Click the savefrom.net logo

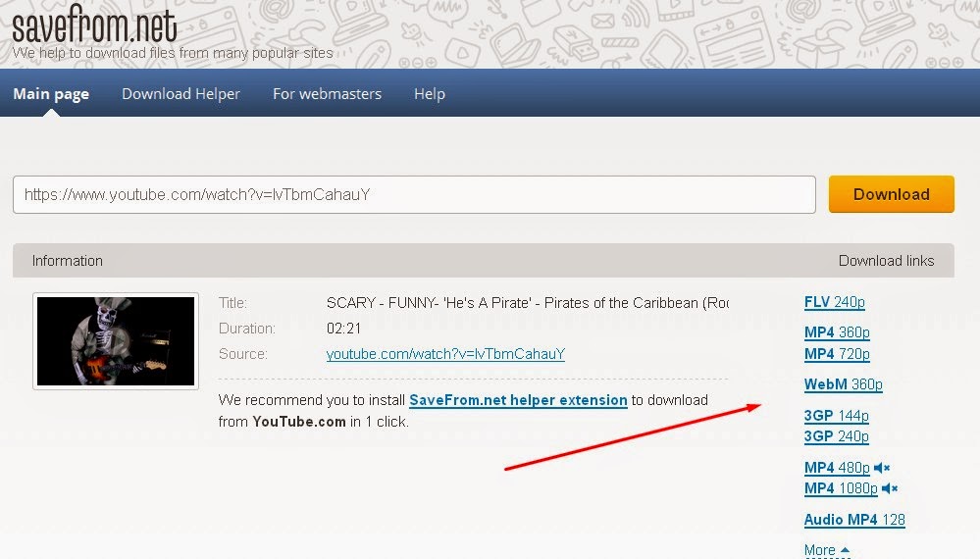point(94,25)
